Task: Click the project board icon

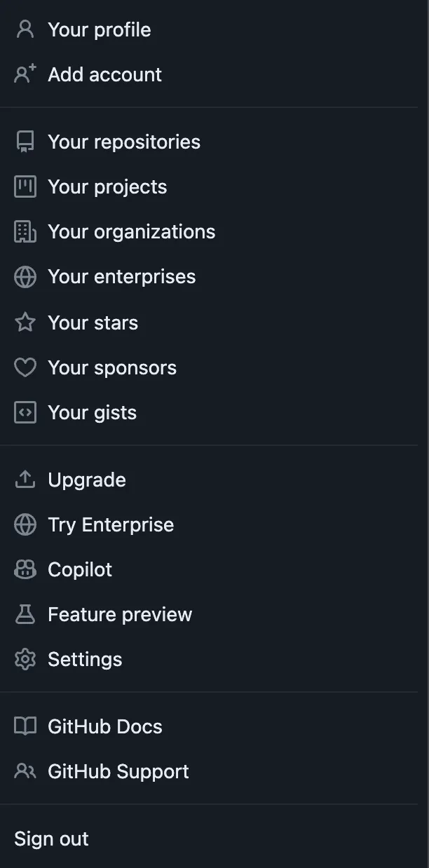Action: click(x=25, y=187)
